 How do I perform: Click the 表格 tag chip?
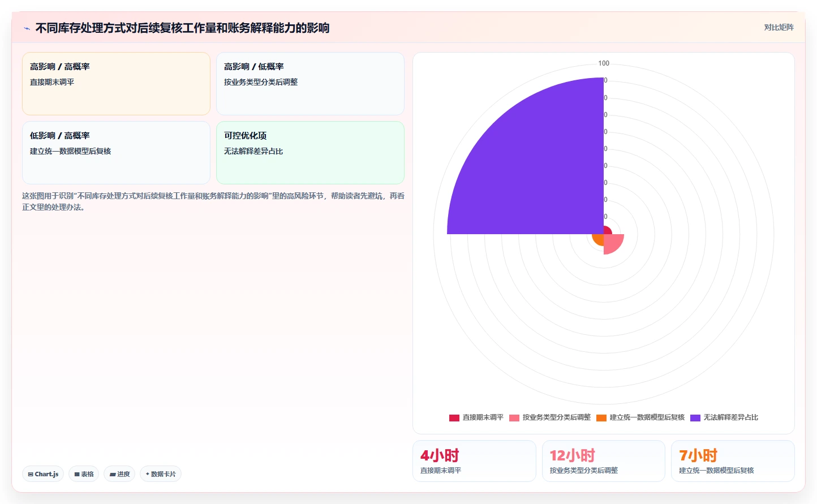[84, 474]
